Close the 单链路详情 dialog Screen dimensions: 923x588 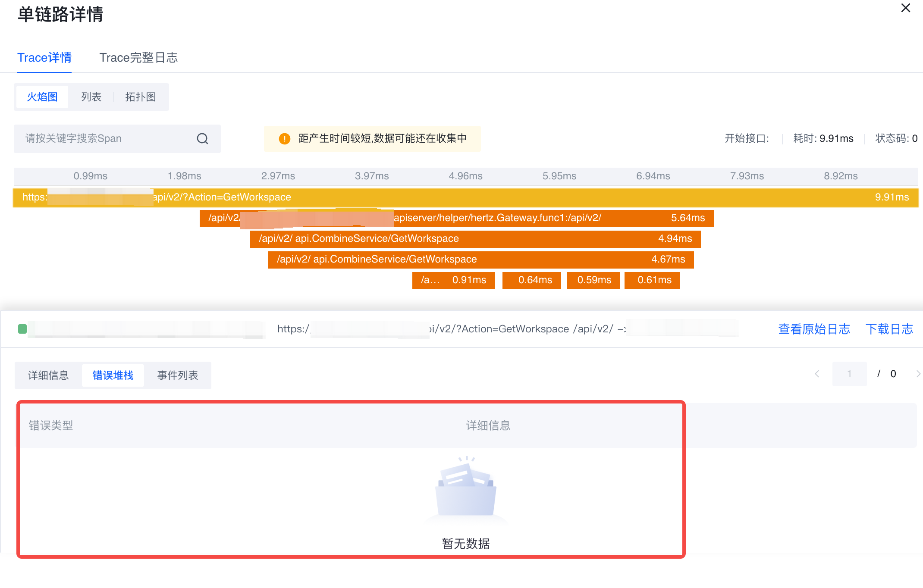click(x=905, y=8)
